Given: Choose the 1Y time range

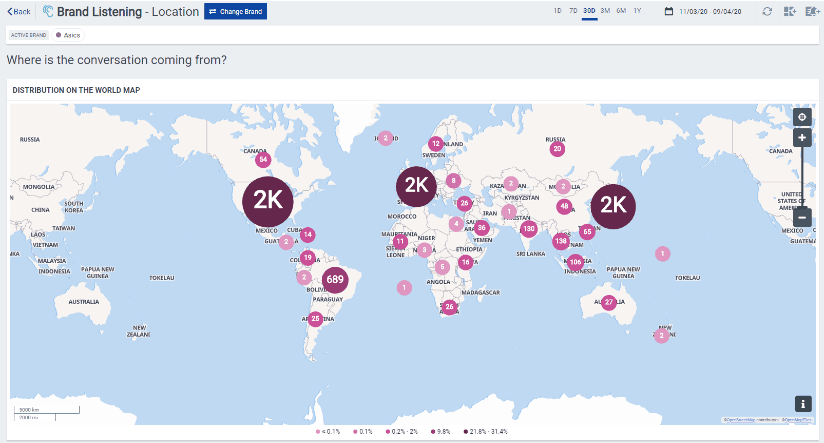Looking at the screenshot, I should click(637, 10).
